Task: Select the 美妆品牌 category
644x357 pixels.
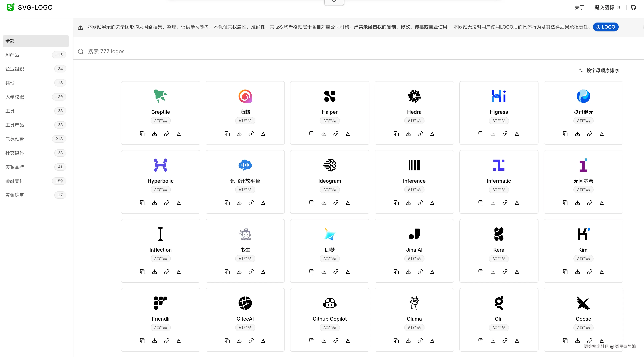Action: tap(36, 167)
